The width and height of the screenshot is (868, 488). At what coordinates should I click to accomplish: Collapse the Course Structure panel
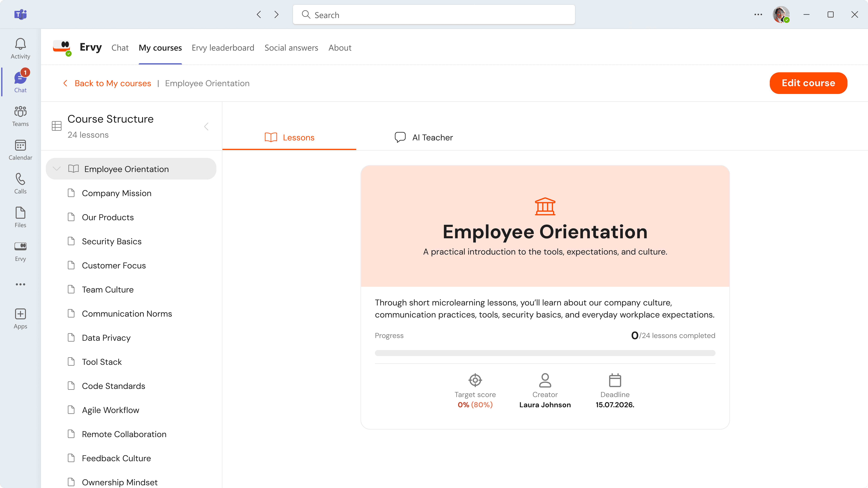[206, 127]
